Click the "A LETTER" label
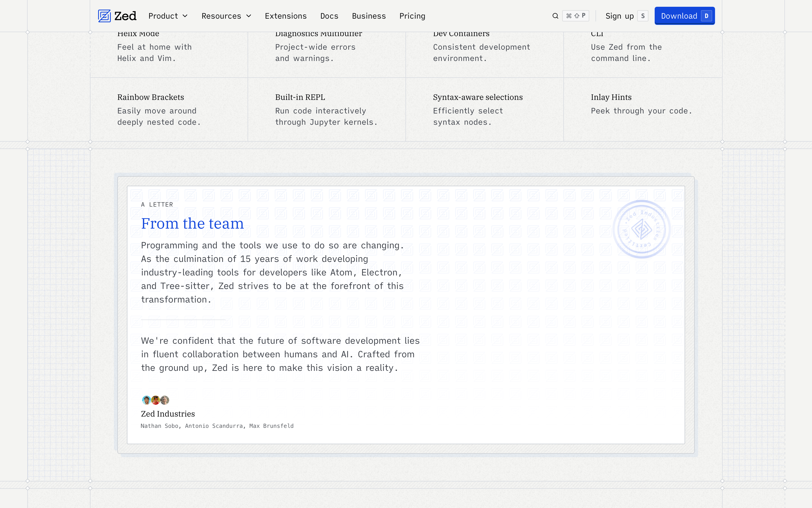This screenshot has width=812, height=508. tap(157, 204)
